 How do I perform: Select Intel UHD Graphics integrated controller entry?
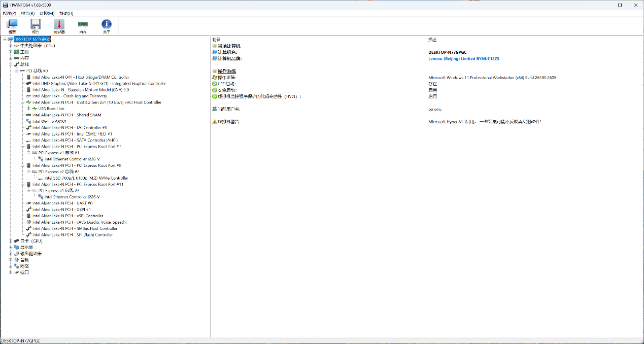pyautogui.click(x=99, y=84)
